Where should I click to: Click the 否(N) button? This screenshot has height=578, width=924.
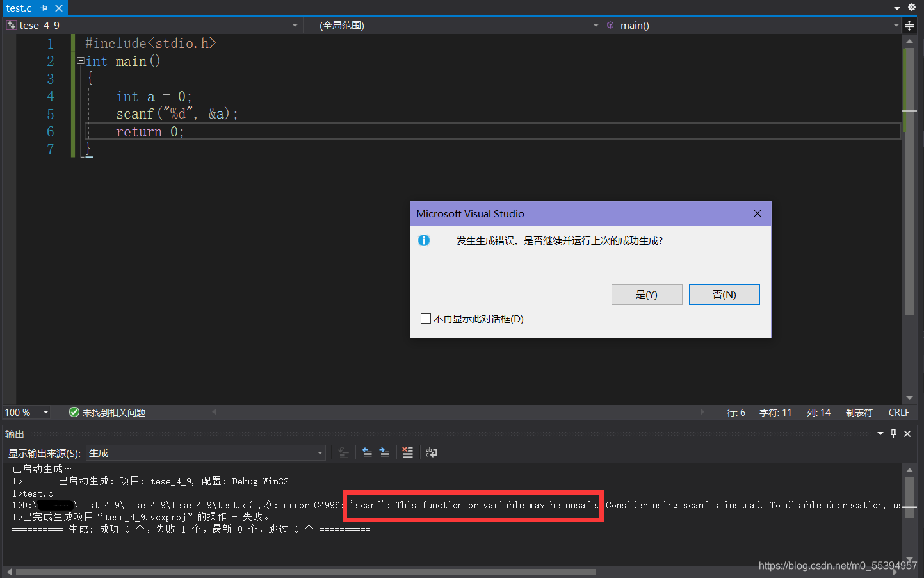[x=724, y=295]
